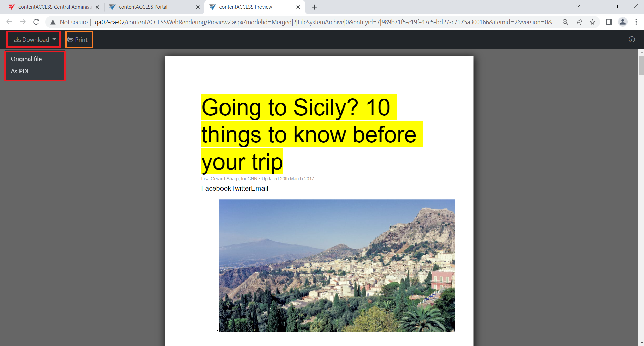Open a new browser tab
The image size is (644, 346).
point(314,7)
